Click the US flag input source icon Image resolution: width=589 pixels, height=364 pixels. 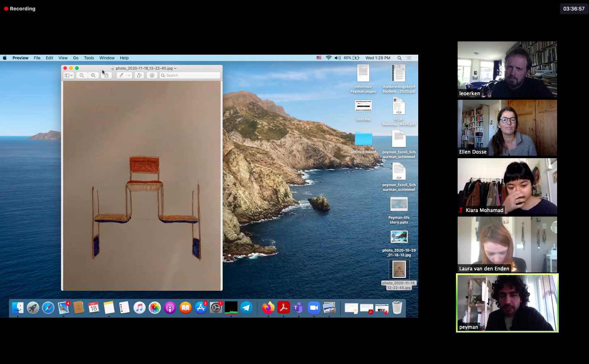click(x=319, y=58)
